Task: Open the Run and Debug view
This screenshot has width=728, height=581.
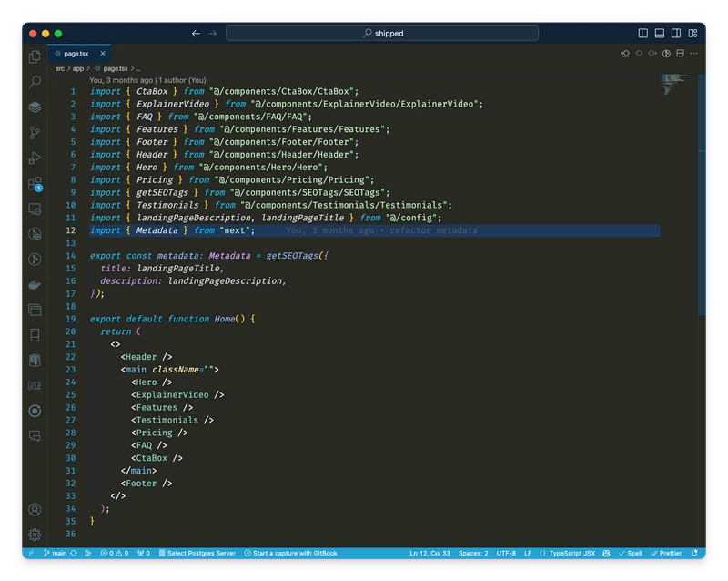Action: click(35, 158)
